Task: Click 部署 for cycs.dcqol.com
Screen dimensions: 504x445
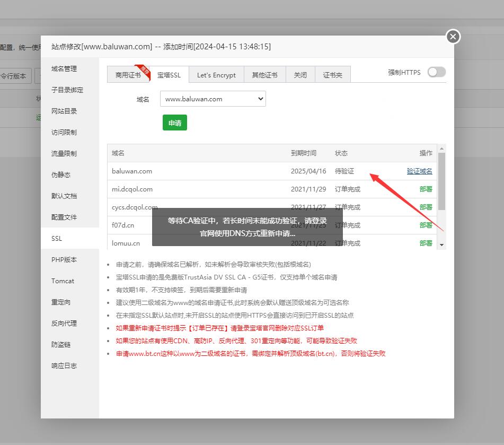Action: click(426, 207)
